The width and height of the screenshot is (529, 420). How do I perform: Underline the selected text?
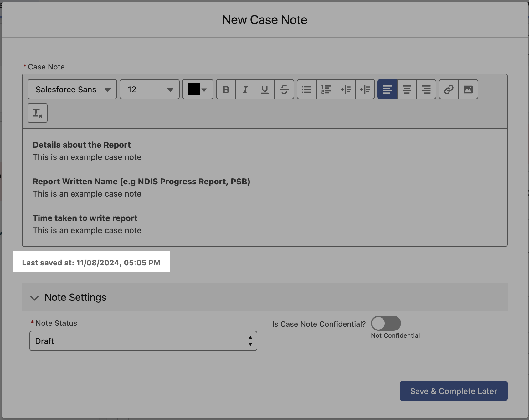click(x=264, y=90)
